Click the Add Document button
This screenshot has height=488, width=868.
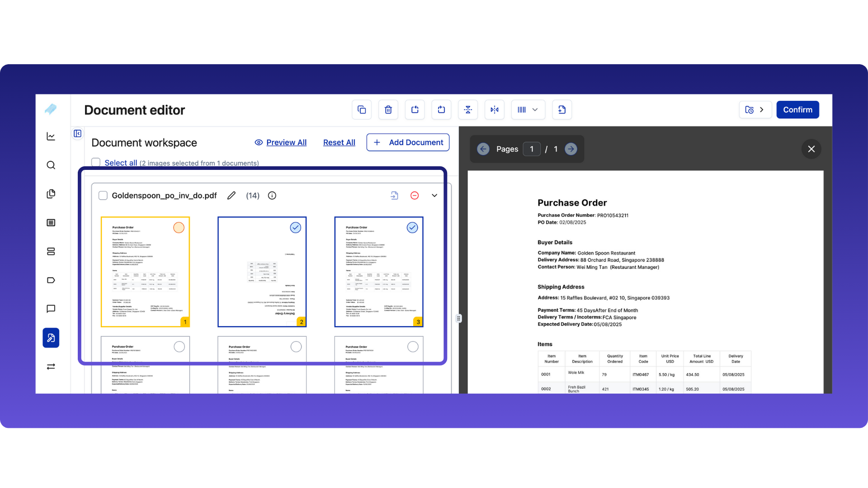(408, 143)
